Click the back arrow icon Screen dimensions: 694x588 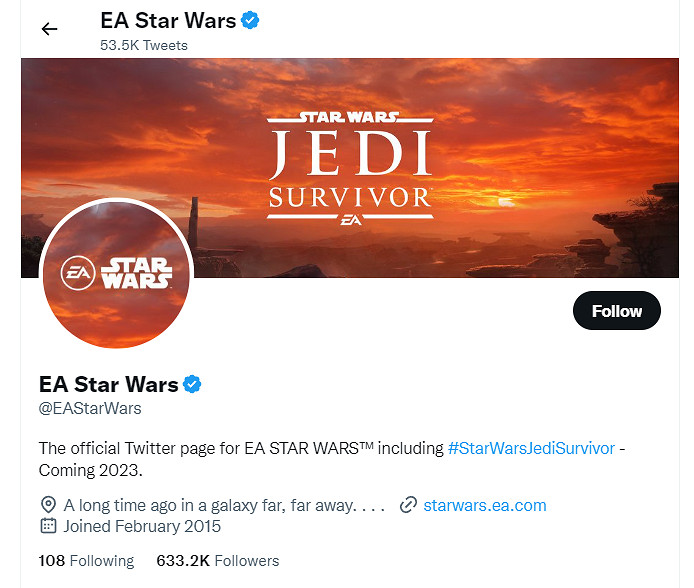[x=49, y=29]
